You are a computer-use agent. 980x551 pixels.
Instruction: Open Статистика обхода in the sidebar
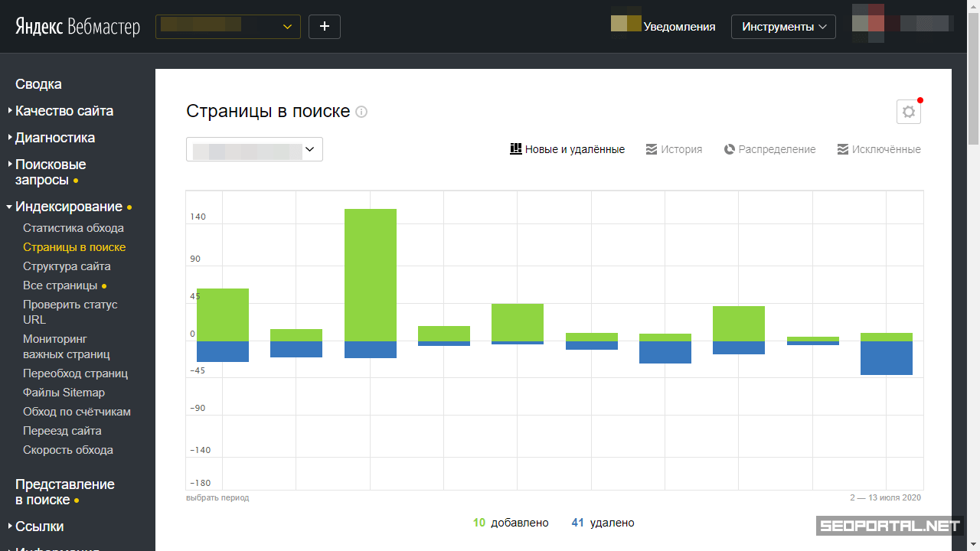click(x=73, y=228)
